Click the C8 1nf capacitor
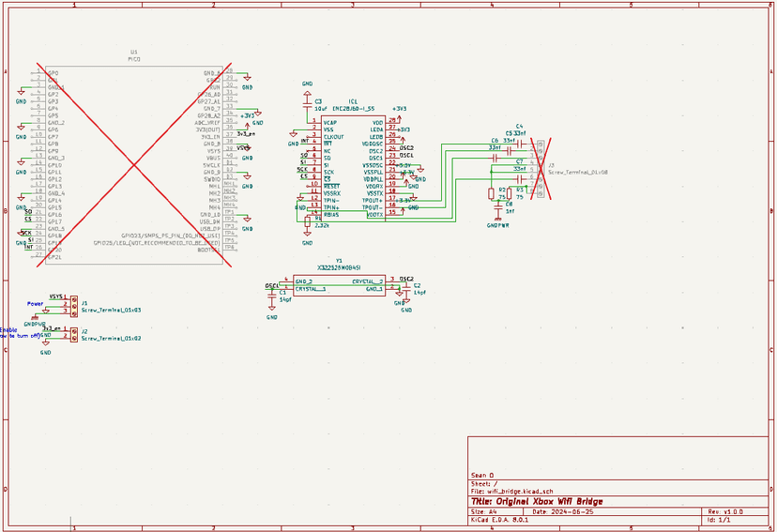Image resolution: width=777 pixels, height=532 pixels. pos(499,207)
